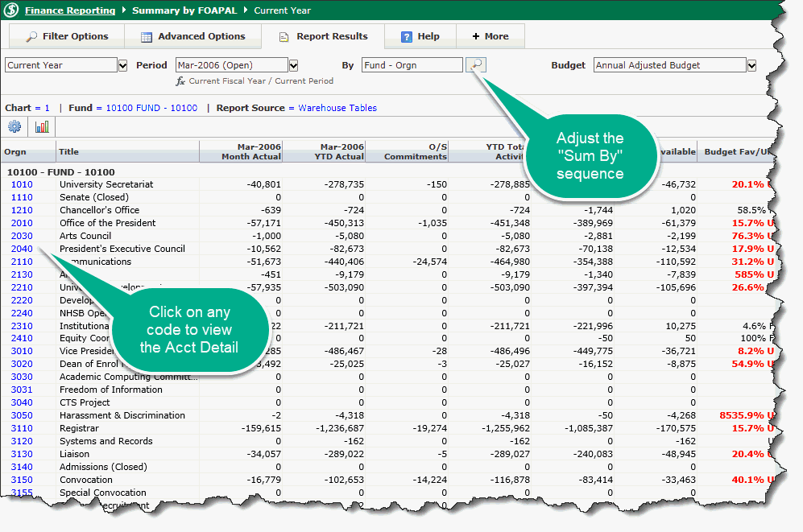The height and width of the screenshot is (532, 803).
Task: Open the gear settings icon above the table
Action: [x=14, y=126]
